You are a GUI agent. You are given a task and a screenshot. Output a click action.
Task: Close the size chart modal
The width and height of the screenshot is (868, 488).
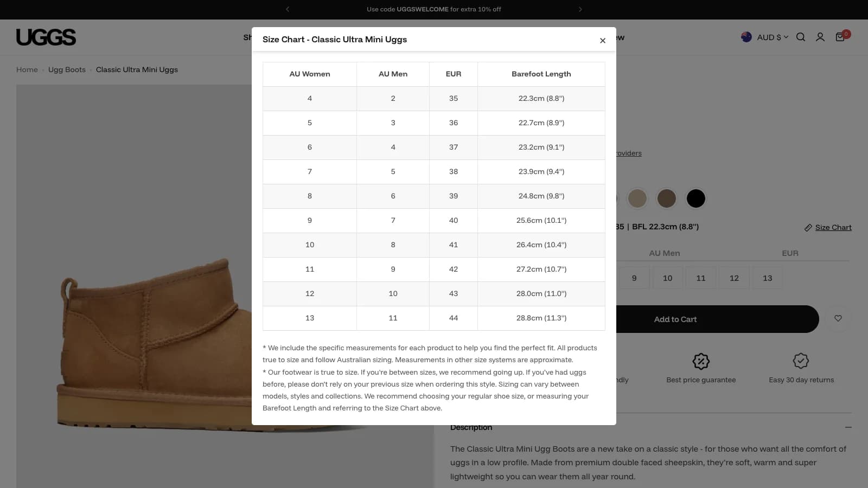click(x=602, y=41)
